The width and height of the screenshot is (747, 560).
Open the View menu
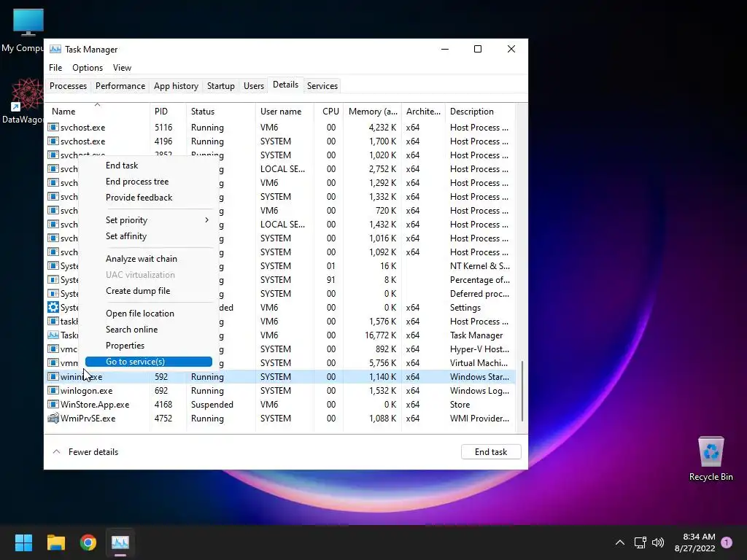click(x=122, y=68)
